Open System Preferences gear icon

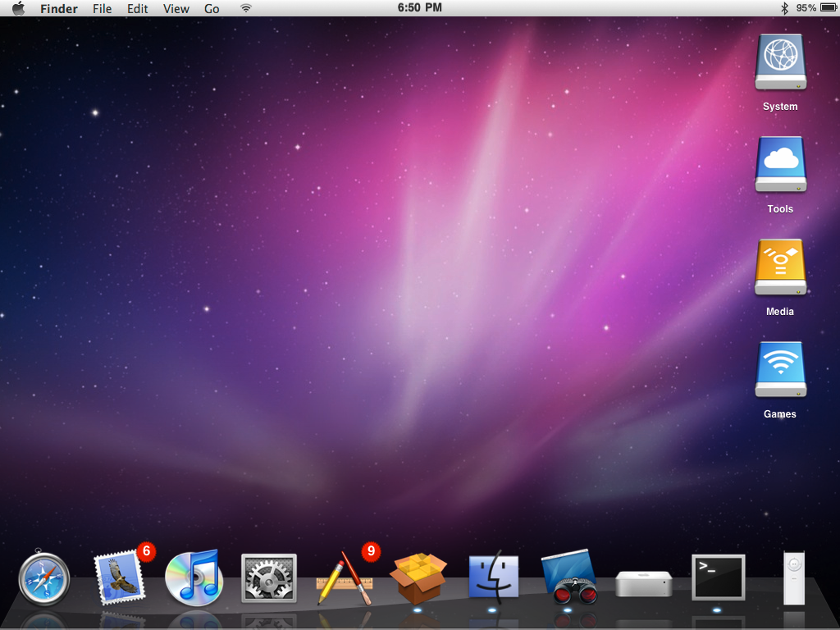point(269,578)
